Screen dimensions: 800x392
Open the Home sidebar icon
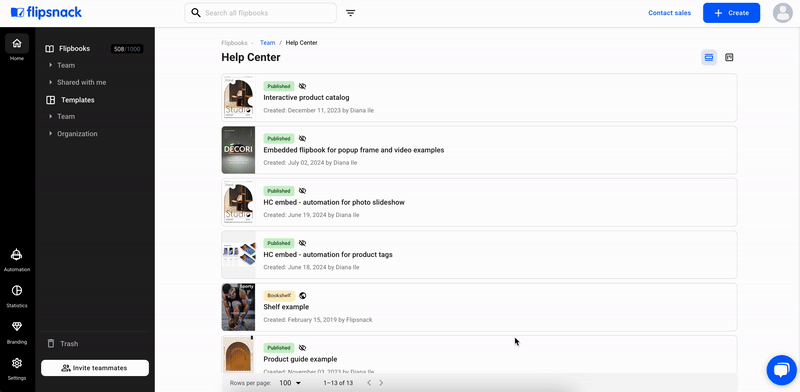click(x=17, y=43)
